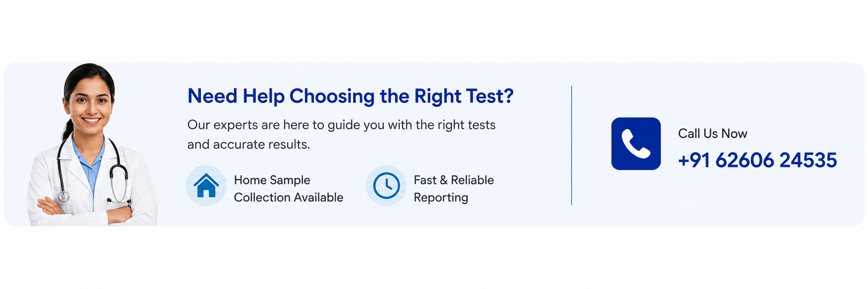Click the 'Need Help Choosing' heading text

pyautogui.click(x=281, y=96)
